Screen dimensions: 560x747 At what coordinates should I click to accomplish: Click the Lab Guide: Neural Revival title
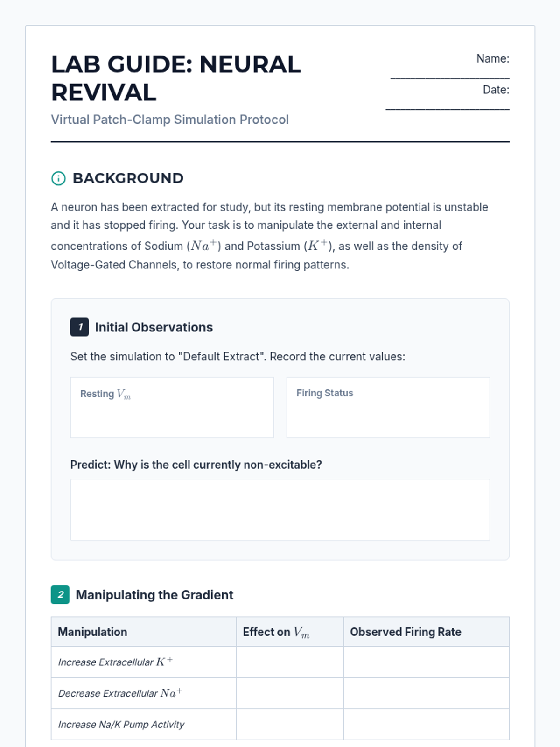(x=176, y=78)
